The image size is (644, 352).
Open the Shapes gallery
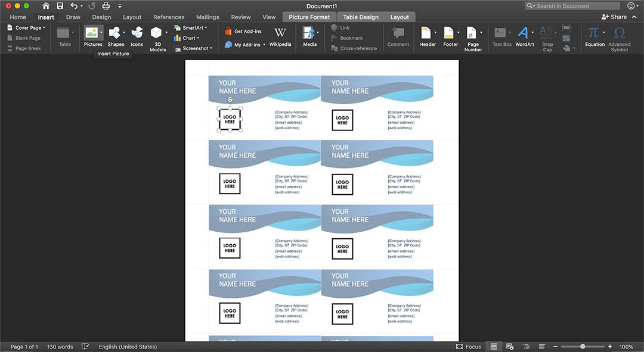pyautogui.click(x=116, y=36)
